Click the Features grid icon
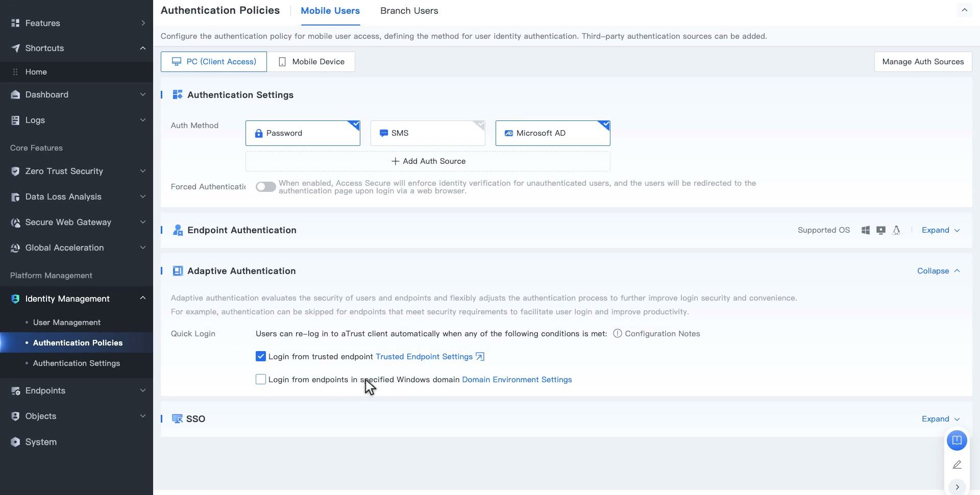 [15, 23]
